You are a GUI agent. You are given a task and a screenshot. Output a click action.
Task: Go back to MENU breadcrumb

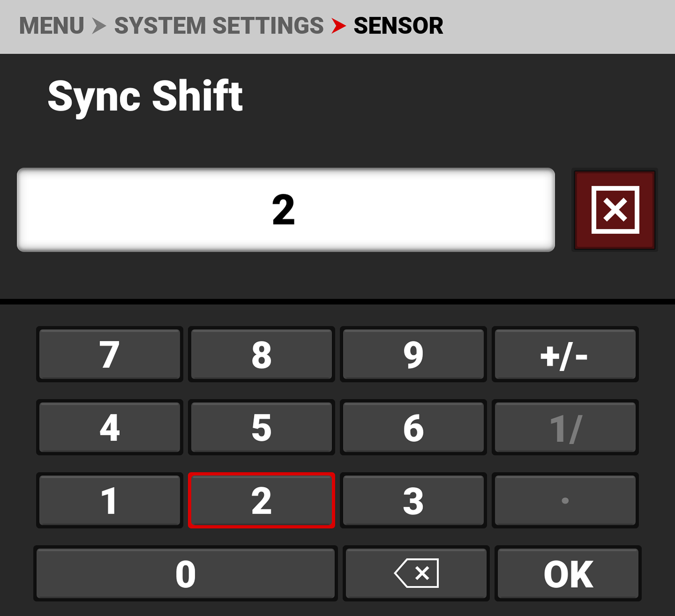[52, 26]
